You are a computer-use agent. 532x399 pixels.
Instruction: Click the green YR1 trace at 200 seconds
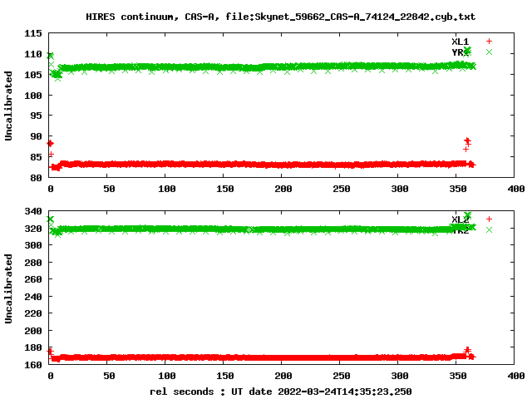(283, 67)
